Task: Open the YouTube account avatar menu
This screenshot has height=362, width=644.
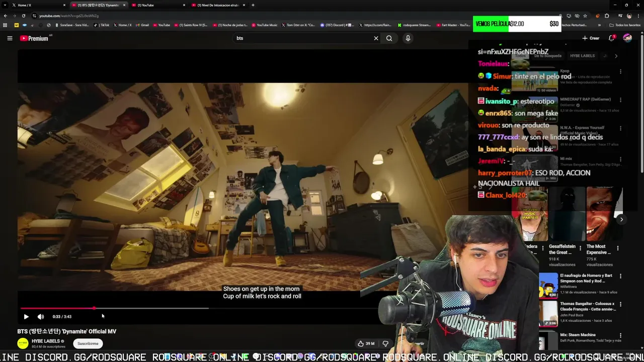Action: coord(627,38)
